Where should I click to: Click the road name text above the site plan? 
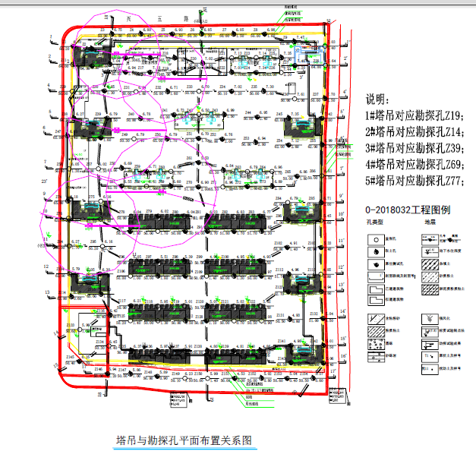(158, 19)
